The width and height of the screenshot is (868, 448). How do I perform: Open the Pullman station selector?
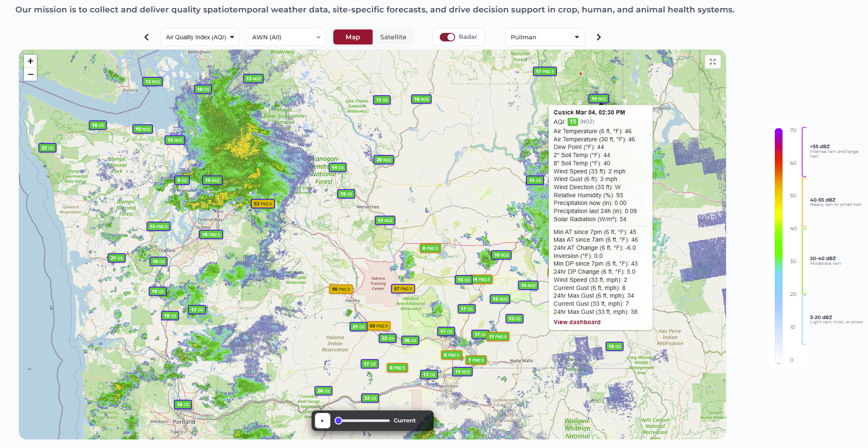point(544,37)
